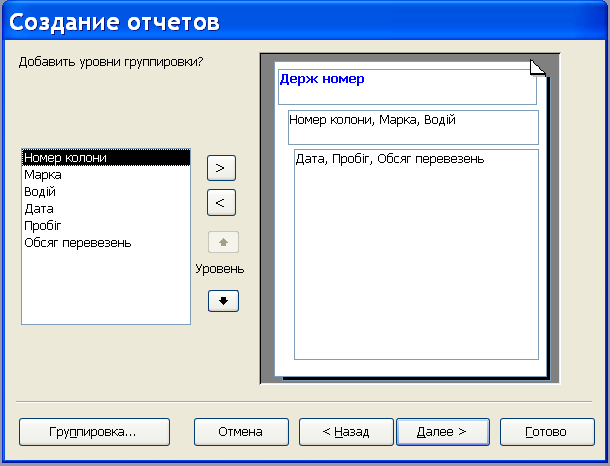Select 'Дата' in the field list

[x=106, y=209]
